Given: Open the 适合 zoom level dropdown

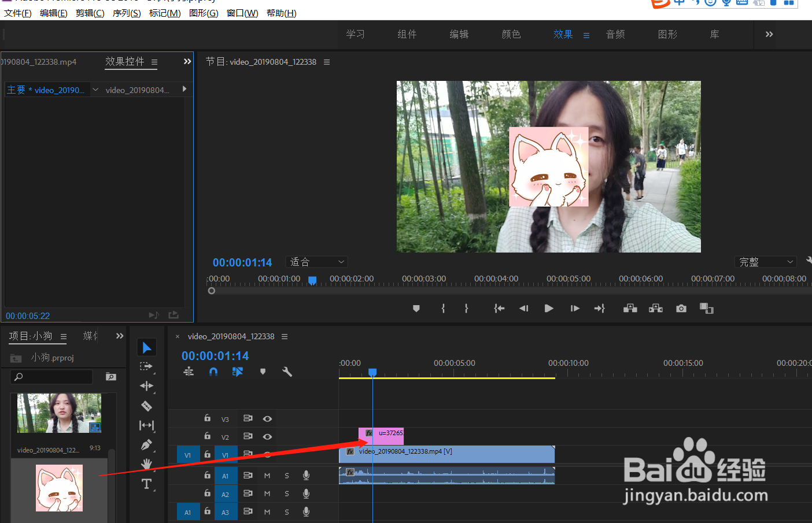Looking at the screenshot, I should (317, 262).
